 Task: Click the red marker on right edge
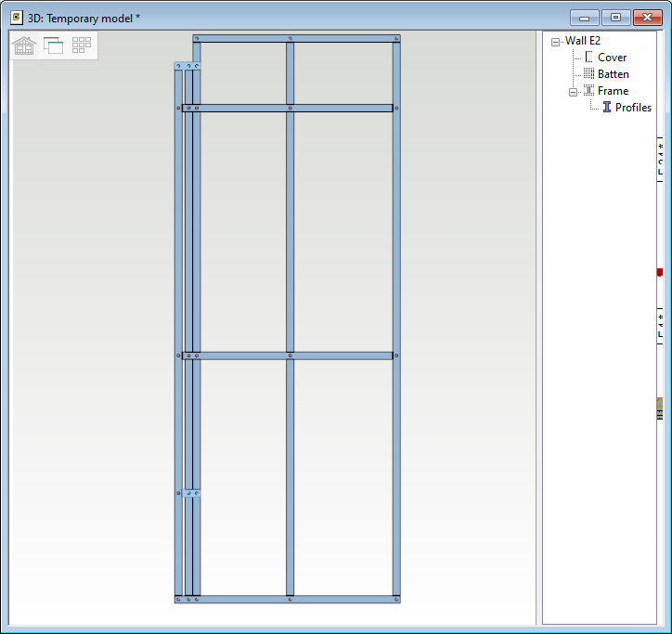[660, 272]
